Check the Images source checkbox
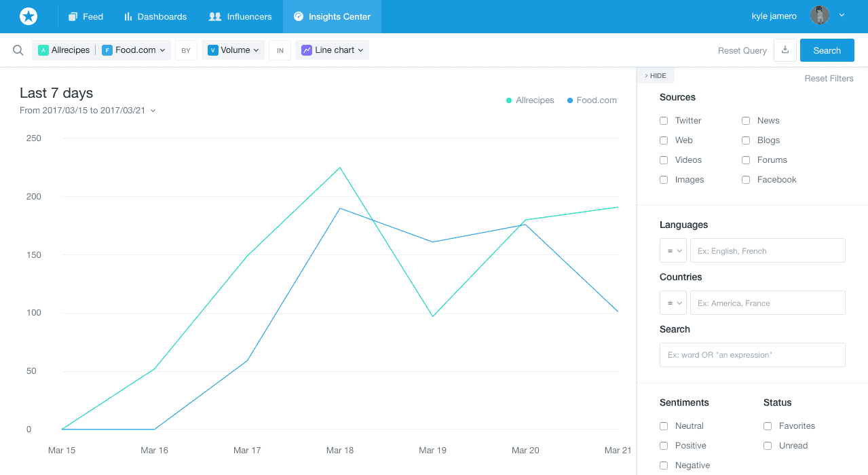 (x=664, y=180)
